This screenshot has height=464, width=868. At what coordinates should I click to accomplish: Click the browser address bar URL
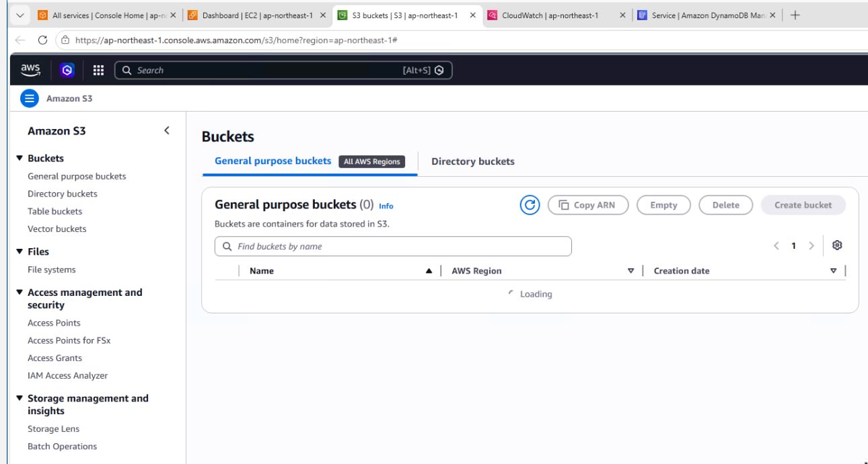tap(236, 40)
